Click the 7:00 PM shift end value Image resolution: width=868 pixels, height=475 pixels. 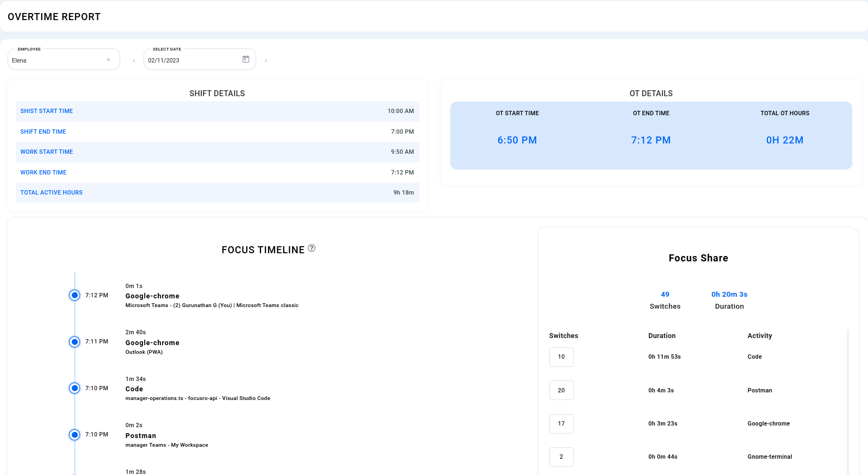pos(402,132)
